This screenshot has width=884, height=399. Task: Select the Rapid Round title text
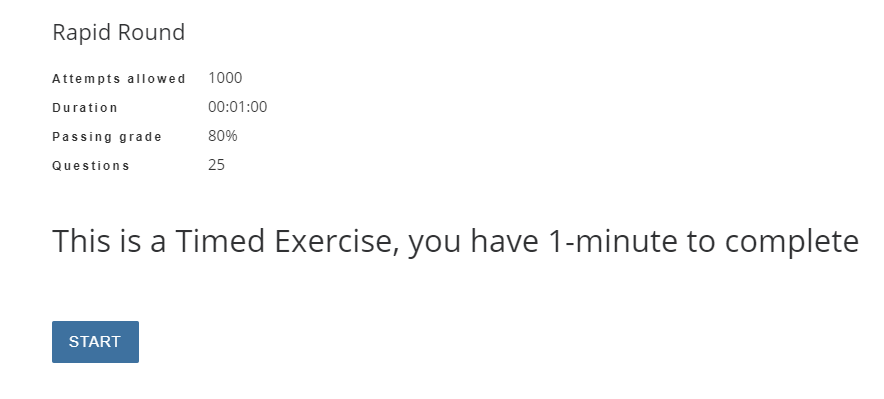118,32
